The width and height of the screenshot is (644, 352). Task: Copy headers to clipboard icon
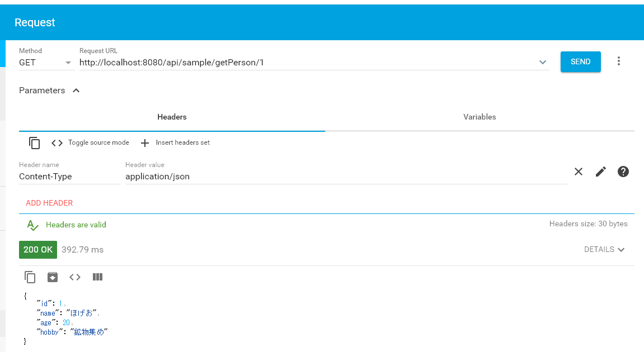click(35, 143)
